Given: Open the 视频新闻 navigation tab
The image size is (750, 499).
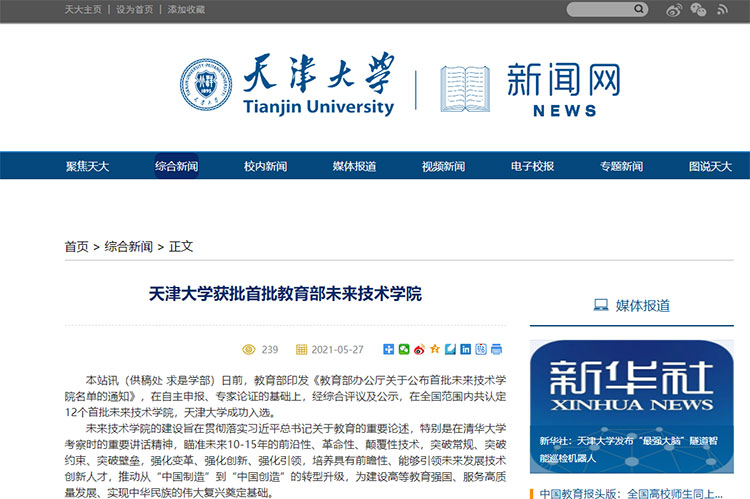Looking at the screenshot, I should pos(443,166).
